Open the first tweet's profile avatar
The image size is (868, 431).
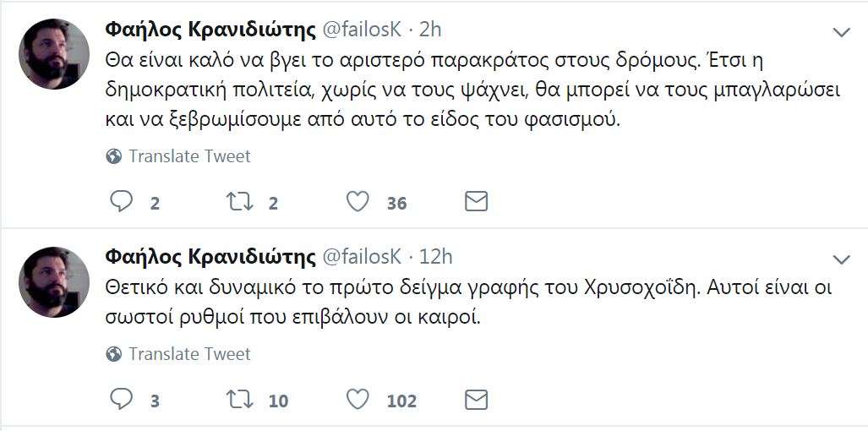click(x=54, y=54)
